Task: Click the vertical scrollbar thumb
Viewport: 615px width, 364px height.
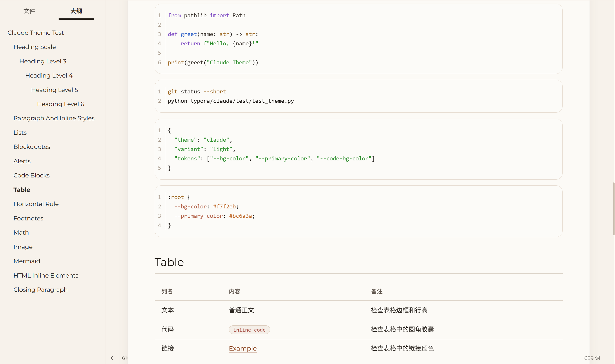Action: click(614, 208)
